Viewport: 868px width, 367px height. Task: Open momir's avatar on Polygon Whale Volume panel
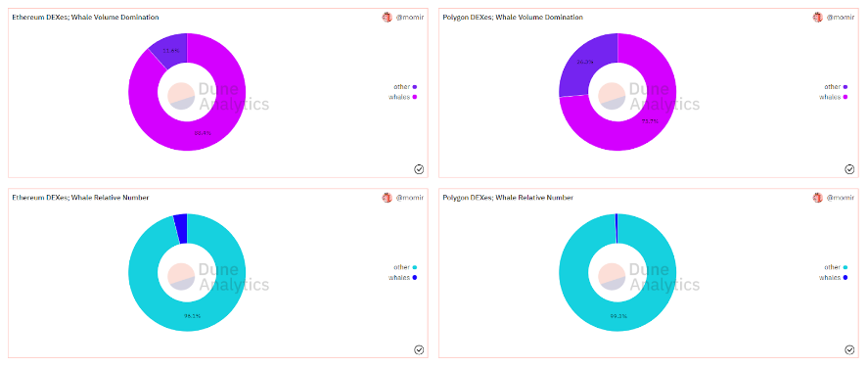(818, 18)
